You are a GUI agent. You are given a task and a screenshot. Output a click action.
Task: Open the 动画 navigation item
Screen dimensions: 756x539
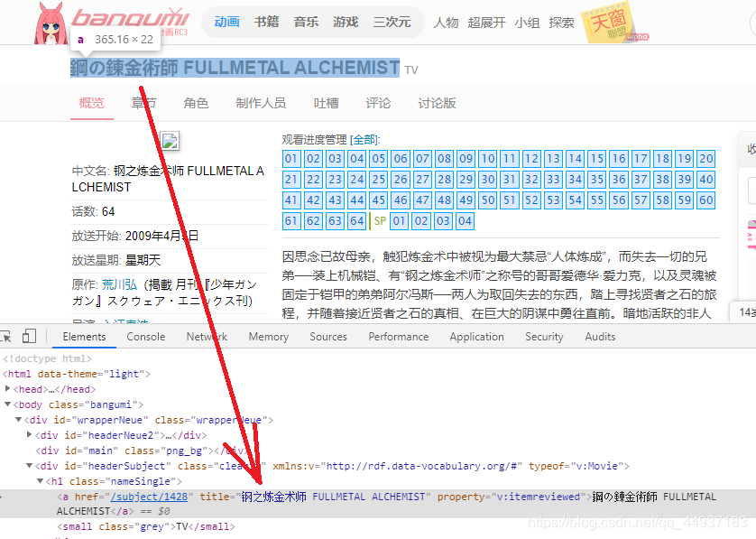point(226,22)
